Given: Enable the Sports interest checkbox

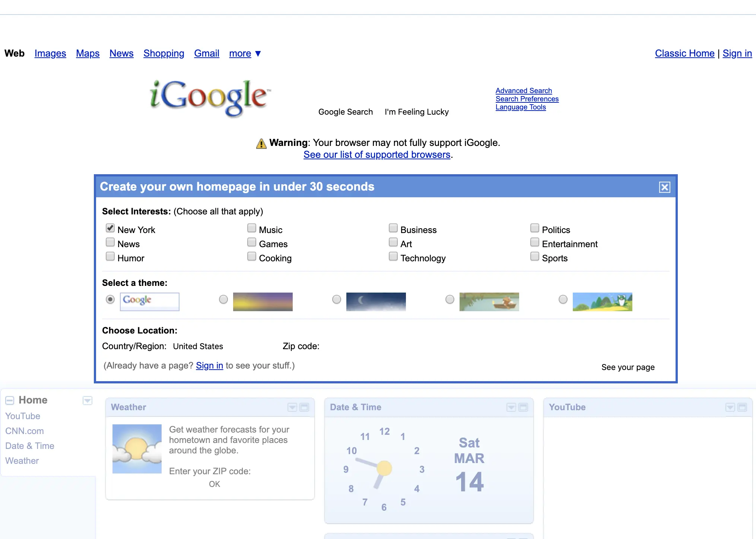Looking at the screenshot, I should (x=535, y=256).
